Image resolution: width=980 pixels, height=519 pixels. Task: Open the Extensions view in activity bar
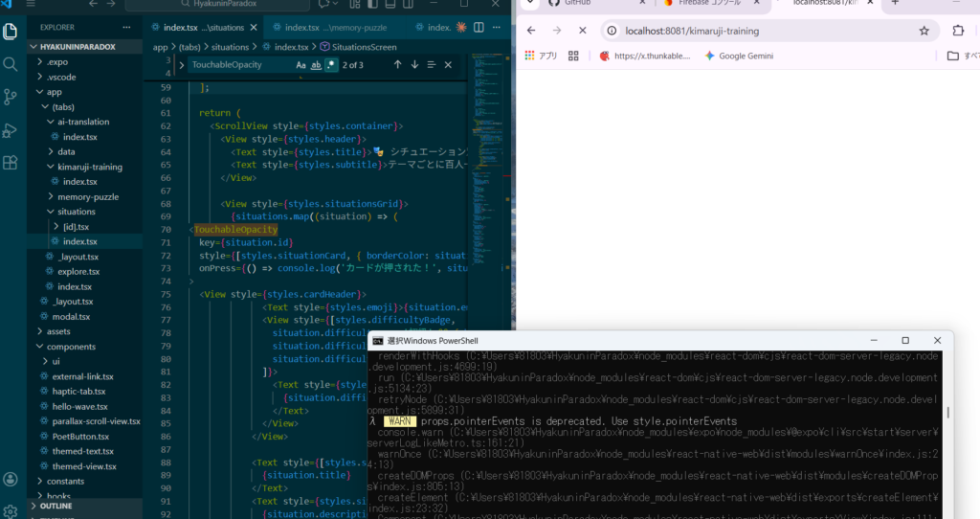coord(11,163)
